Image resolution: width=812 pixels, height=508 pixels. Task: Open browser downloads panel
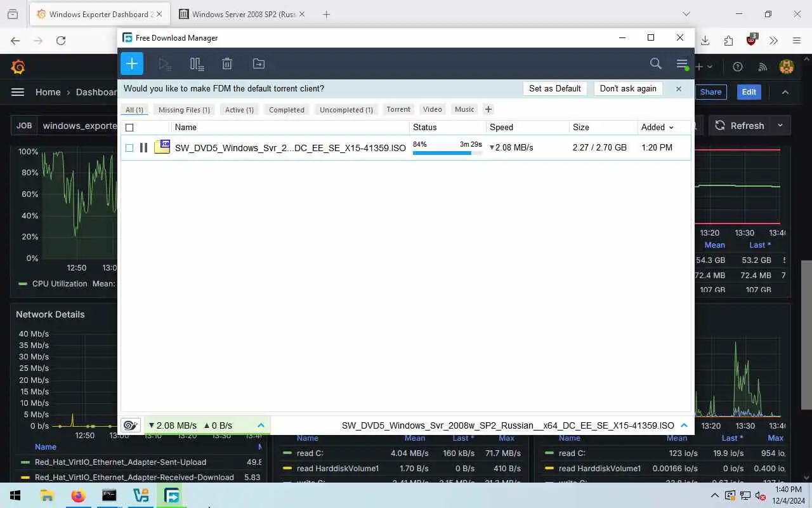point(705,41)
